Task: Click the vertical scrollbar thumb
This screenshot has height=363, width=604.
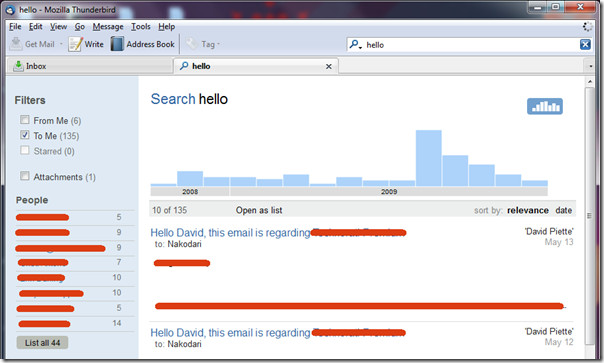Action: [x=590, y=216]
